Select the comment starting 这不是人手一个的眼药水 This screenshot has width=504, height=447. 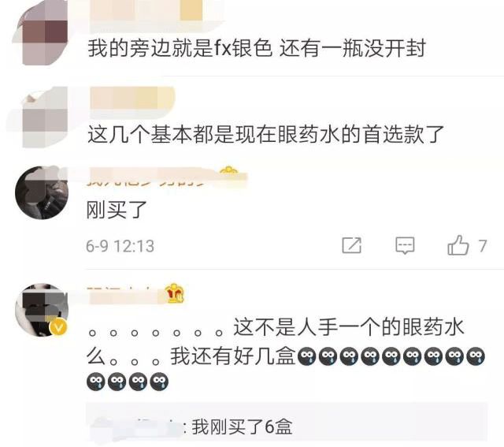click(285, 354)
